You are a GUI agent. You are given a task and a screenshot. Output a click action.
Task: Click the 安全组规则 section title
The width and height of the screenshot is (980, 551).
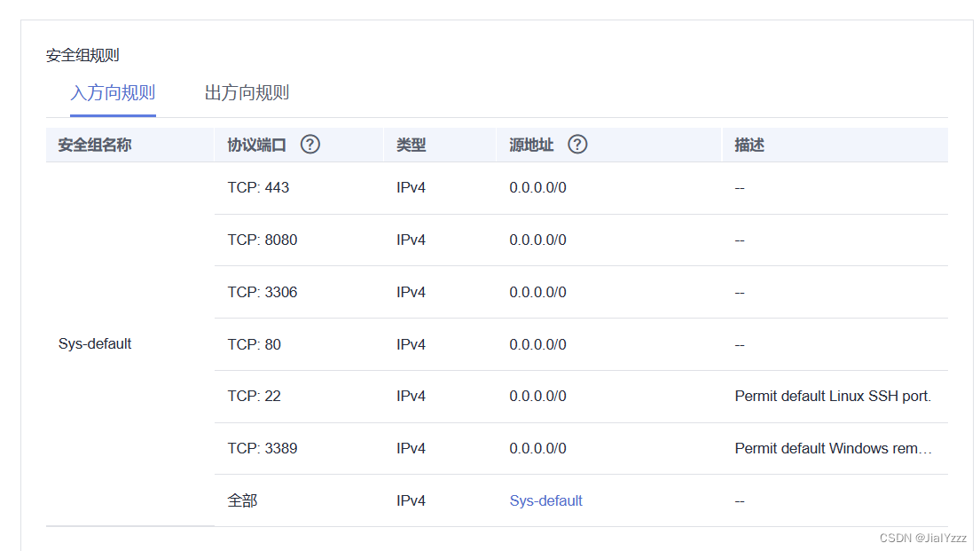coord(82,55)
